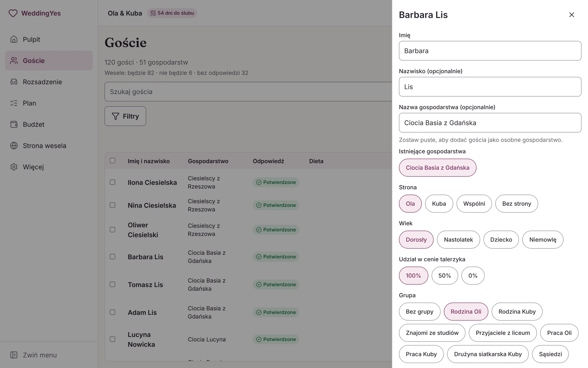Assign group Znajomi ze studiów
This screenshot has height=368, width=588.
[x=432, y=333]
